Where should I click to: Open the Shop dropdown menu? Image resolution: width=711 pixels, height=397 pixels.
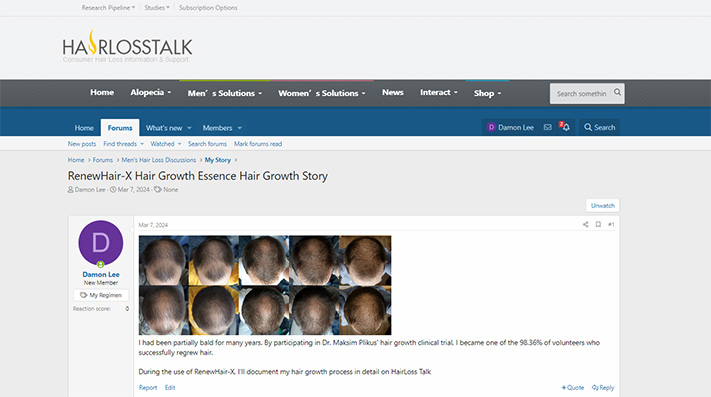[x=487, y=93]
